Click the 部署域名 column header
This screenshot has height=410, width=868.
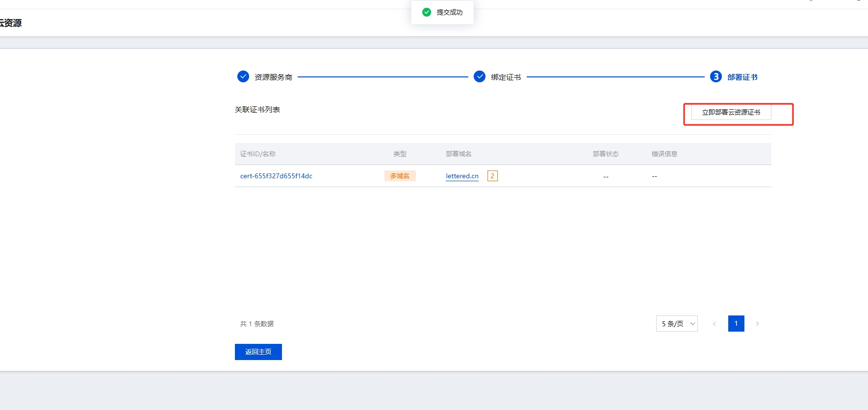pyautogui.click(x=459, y=154)
